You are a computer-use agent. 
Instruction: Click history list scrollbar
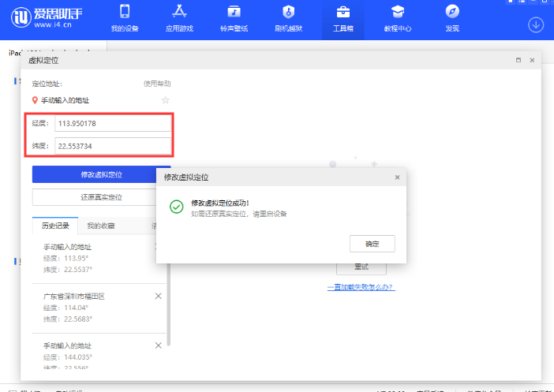[169, 304]
